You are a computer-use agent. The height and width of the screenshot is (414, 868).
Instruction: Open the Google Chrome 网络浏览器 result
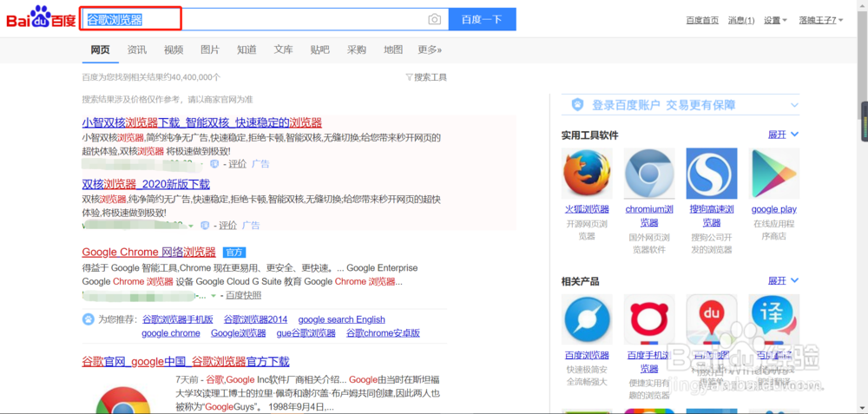[x=149, y=253]
